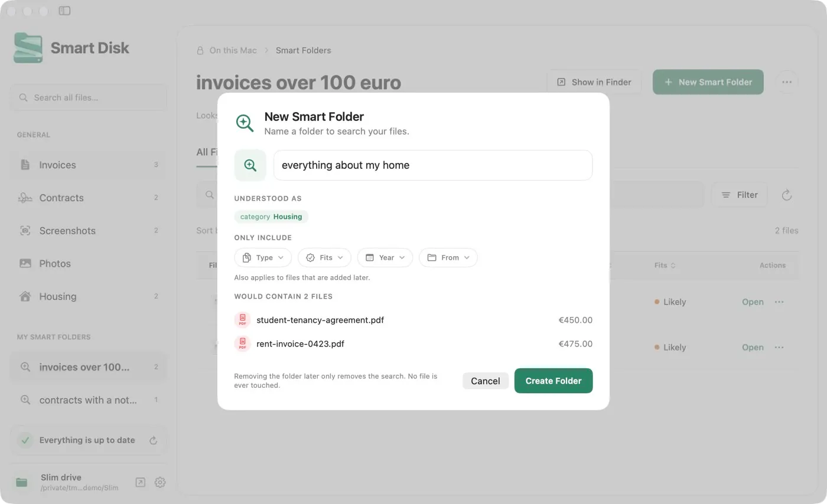Click the Create Folder button
This screenshot has height=504, width=827.
pos(553,381)
